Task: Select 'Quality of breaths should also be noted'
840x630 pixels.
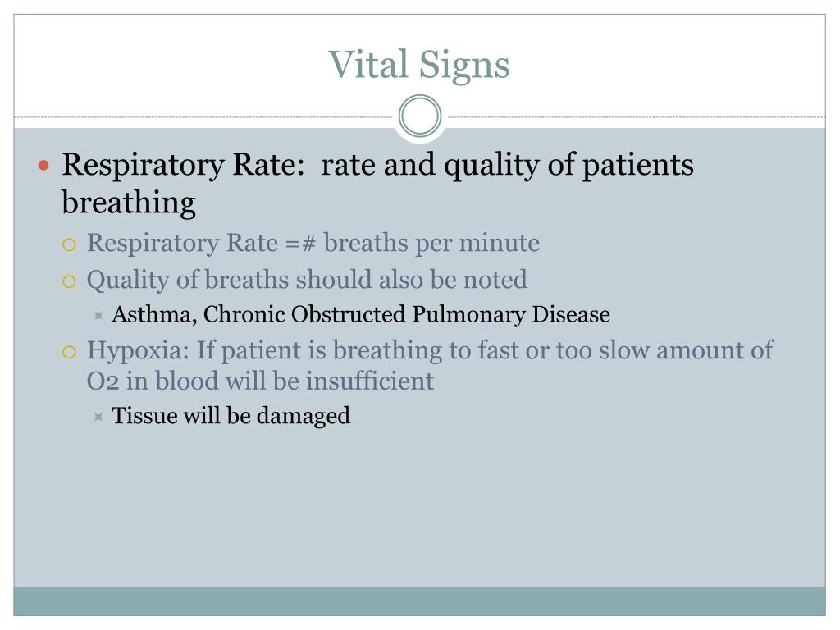Action: pos(307,281)
